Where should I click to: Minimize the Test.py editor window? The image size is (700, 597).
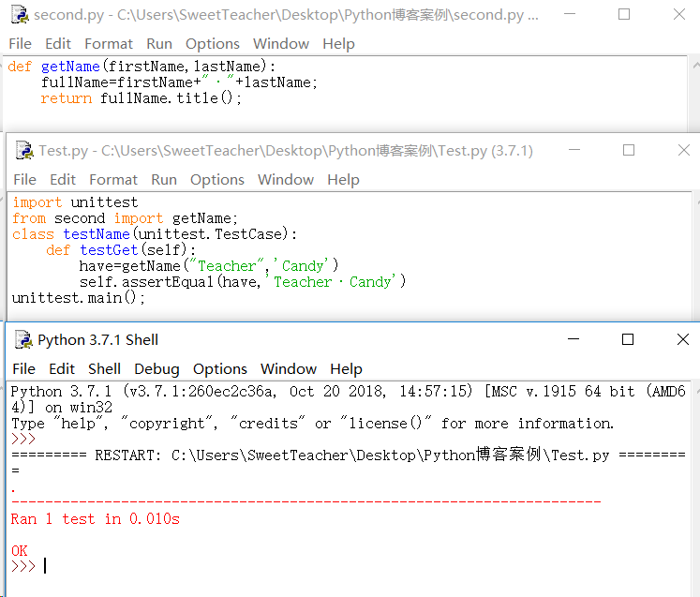[574, 150]
